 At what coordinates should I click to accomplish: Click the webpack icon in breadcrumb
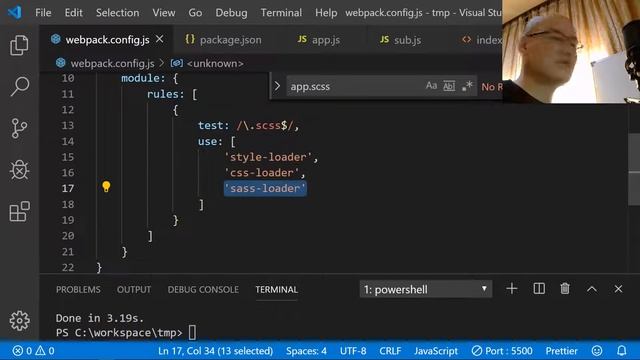click(x=61, y=63)
